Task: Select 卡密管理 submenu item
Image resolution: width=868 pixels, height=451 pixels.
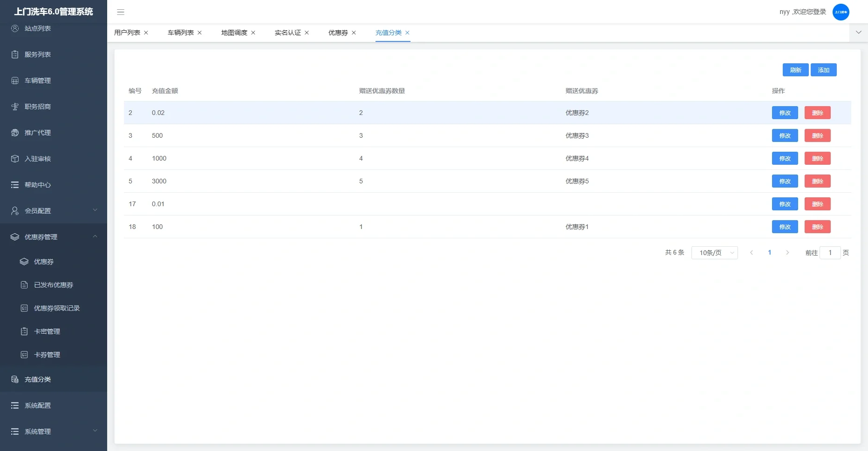Action: click(47, 331)
